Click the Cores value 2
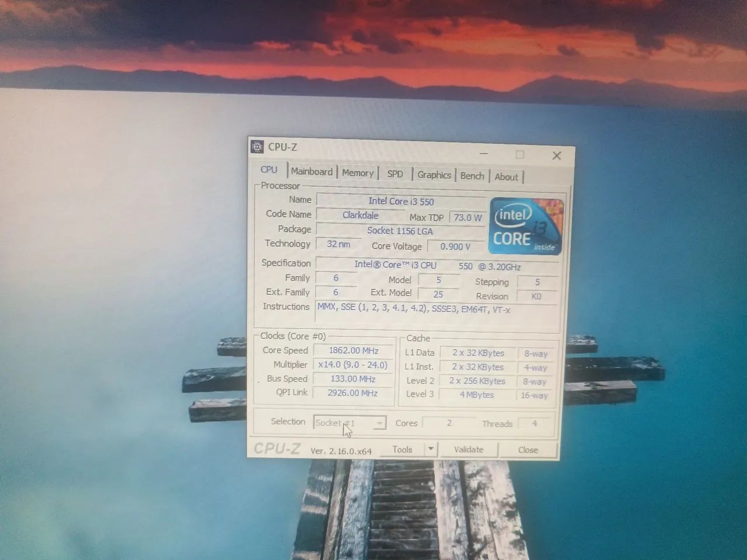747x560 pixels. coord(449,423)
